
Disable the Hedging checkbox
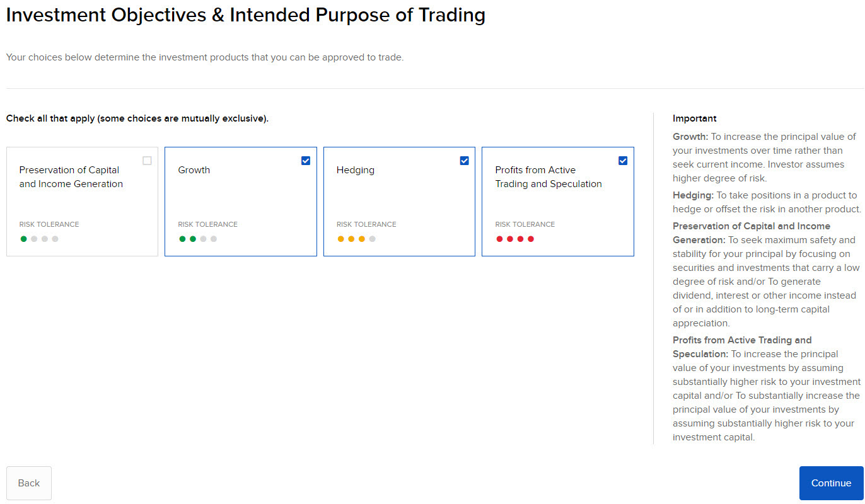click(464, 160)
